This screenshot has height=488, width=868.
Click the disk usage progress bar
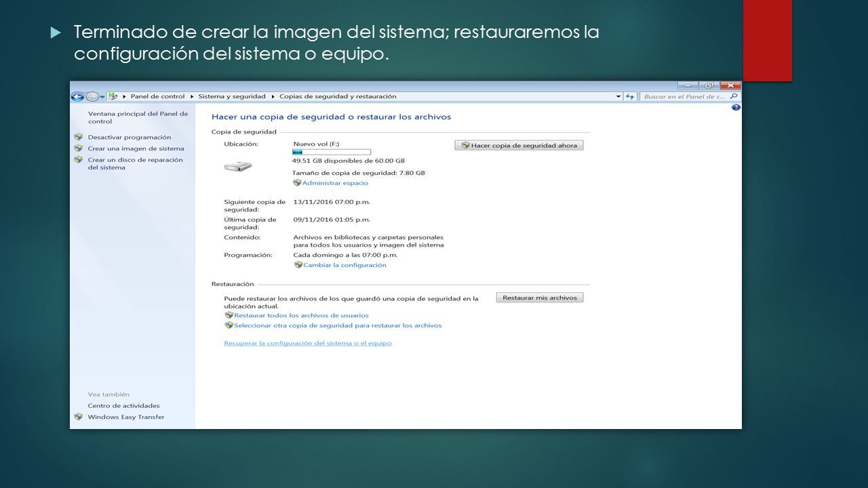point(332,152)
